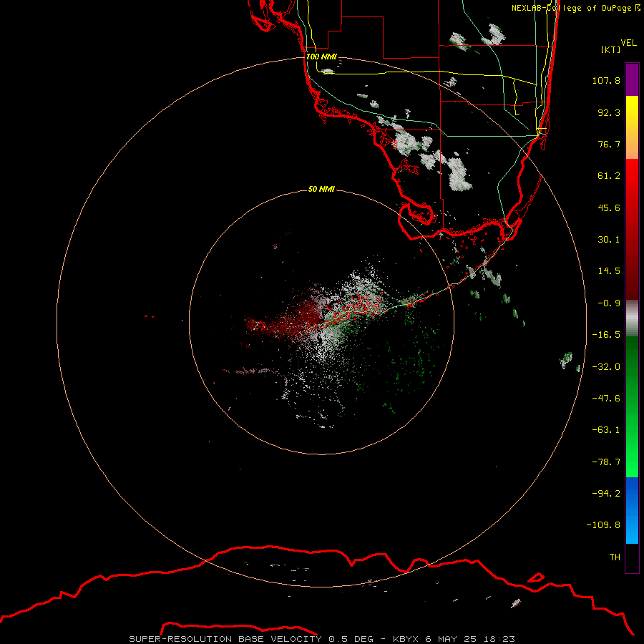Click the '100 NMI' range ring label

click(321, 57)
